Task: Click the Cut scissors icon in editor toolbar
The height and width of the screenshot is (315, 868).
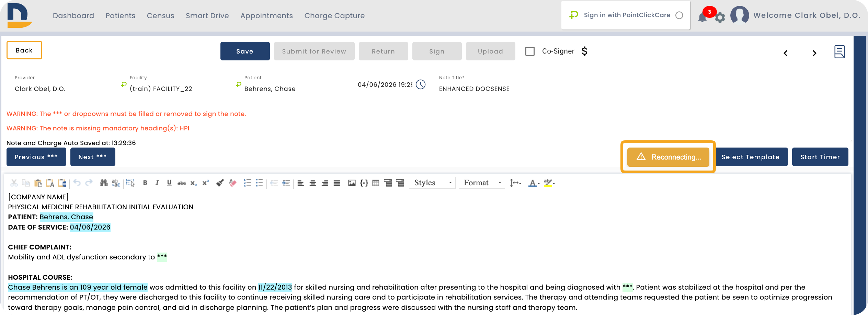Action: [14, 183]
